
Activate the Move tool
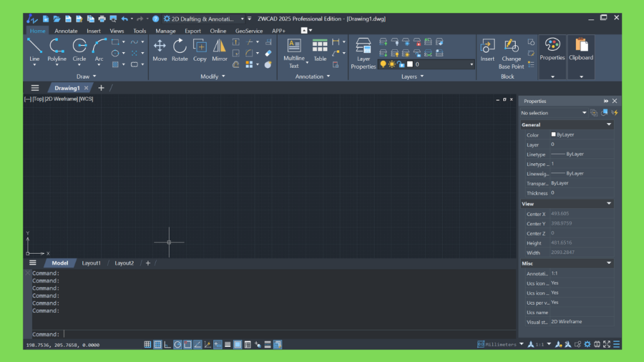point(159,50)
